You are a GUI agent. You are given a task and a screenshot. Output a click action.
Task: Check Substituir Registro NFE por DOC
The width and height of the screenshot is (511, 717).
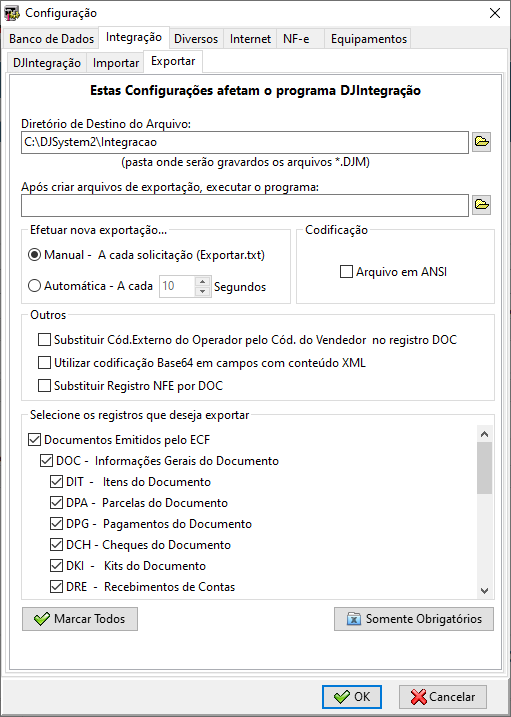tap(44, 386)
